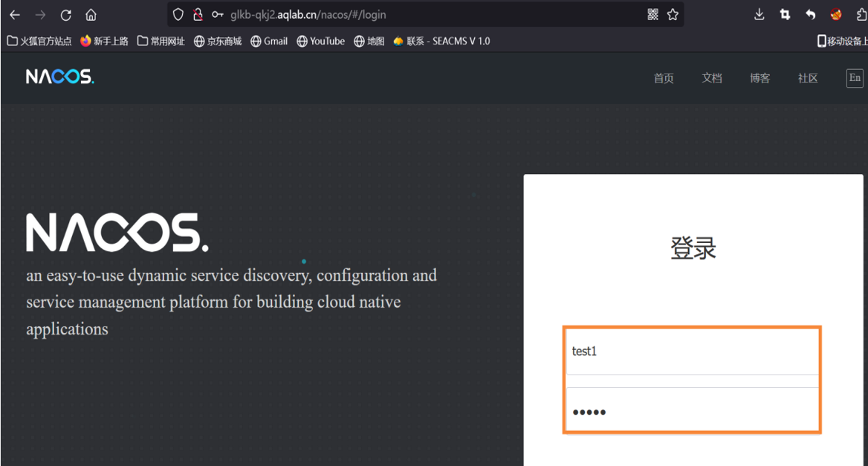Click the password field with masked dots
Viewport: 868px width, 466px height.
pos(692,410)
